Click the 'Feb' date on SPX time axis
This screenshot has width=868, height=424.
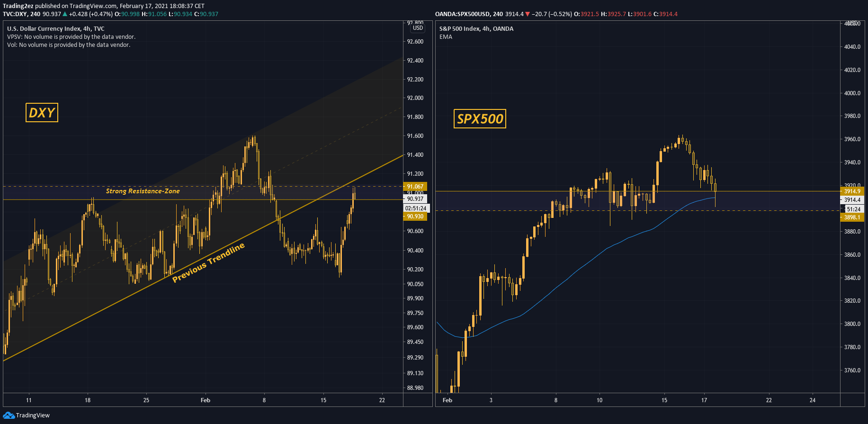[x=447, y=400]
